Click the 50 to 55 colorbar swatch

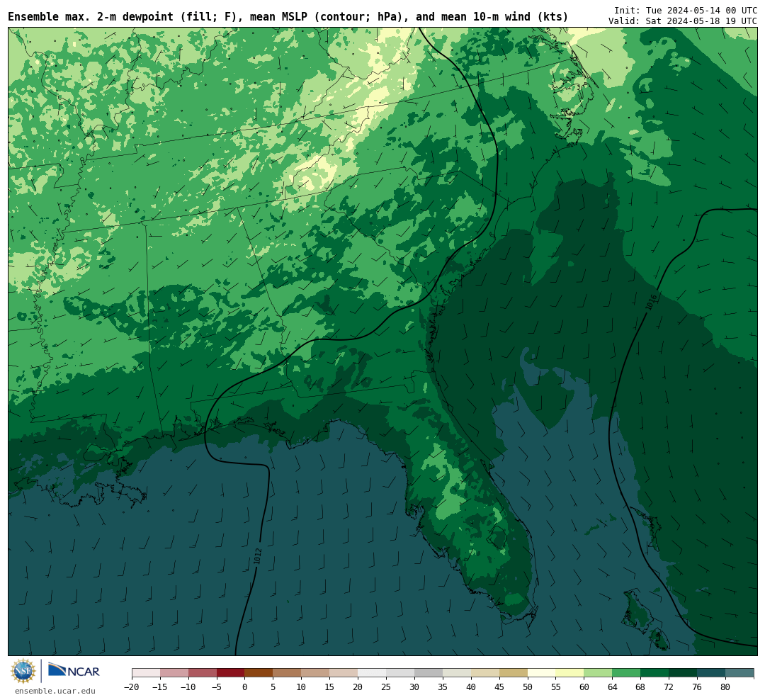(542, 673)
